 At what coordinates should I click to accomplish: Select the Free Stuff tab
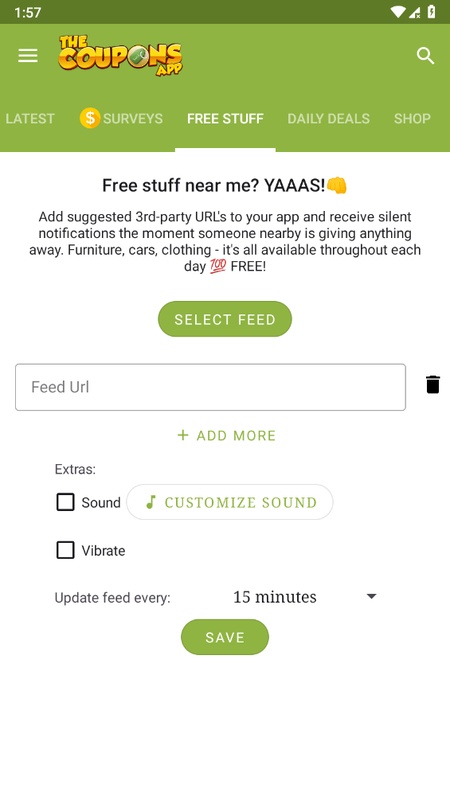pyautogui.click(x=226, y=118)
